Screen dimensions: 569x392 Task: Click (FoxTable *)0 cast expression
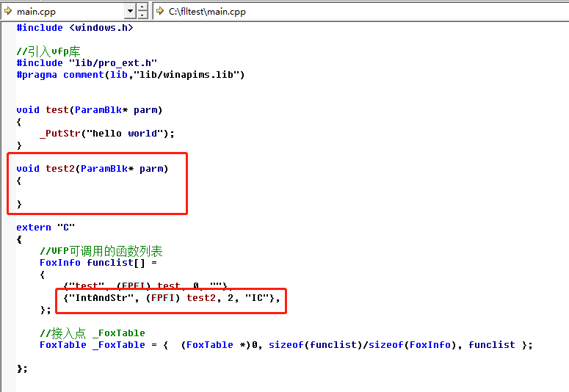[x=220, y=345]
